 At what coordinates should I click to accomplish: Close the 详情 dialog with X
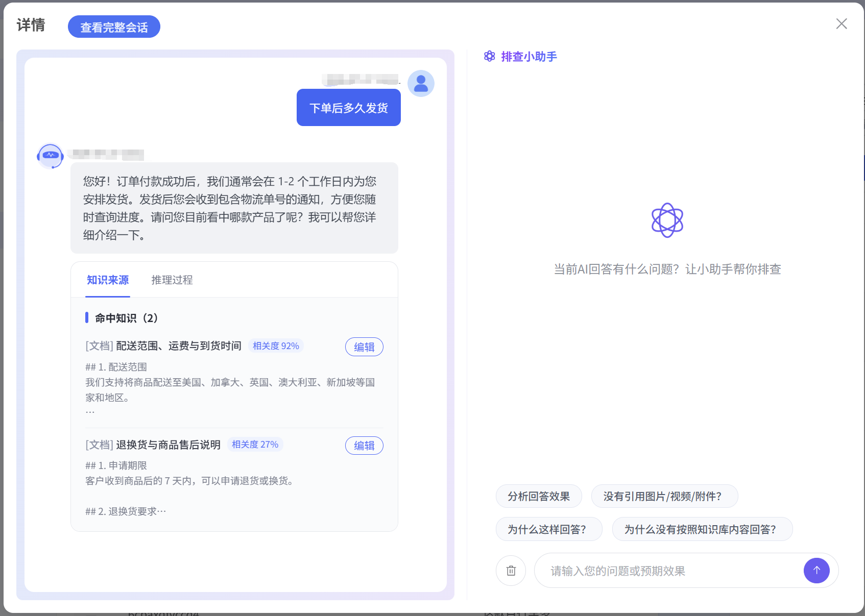pyautogui.click(x=842, y=23)
